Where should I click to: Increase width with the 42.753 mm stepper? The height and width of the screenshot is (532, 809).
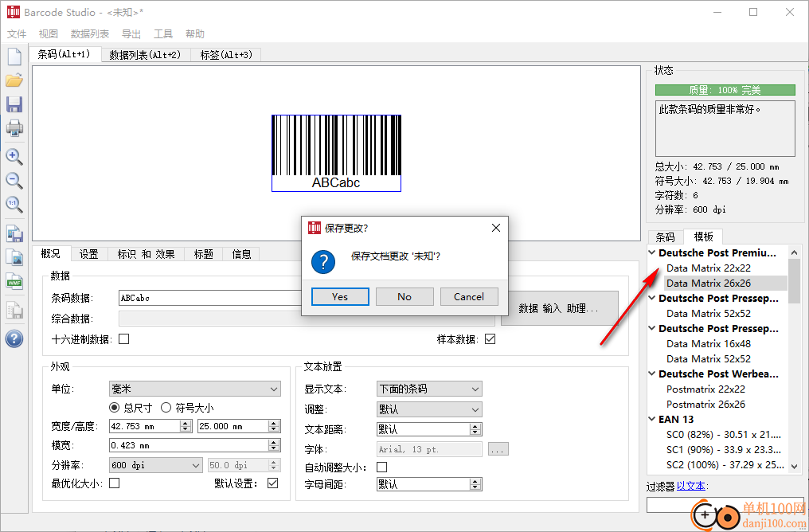click(x=186, y=423)
